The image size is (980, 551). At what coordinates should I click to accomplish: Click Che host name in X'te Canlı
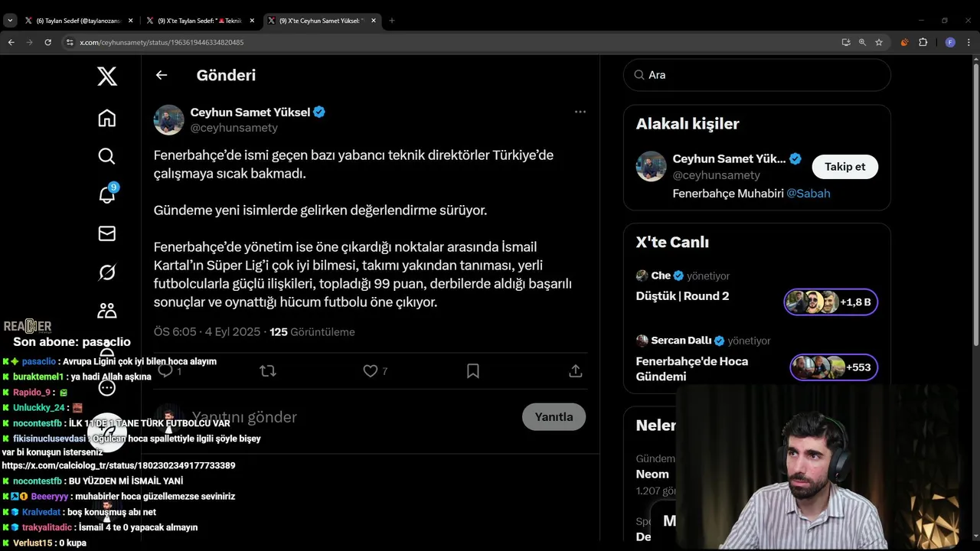pyautogui.click(x=661, y=275)
